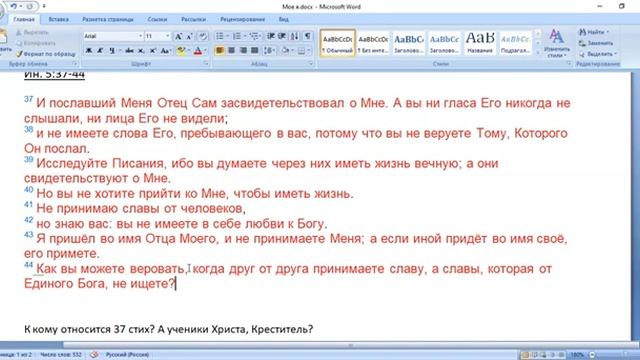
Task: Toggle strikethrough formatting
Action: [129, 51]
